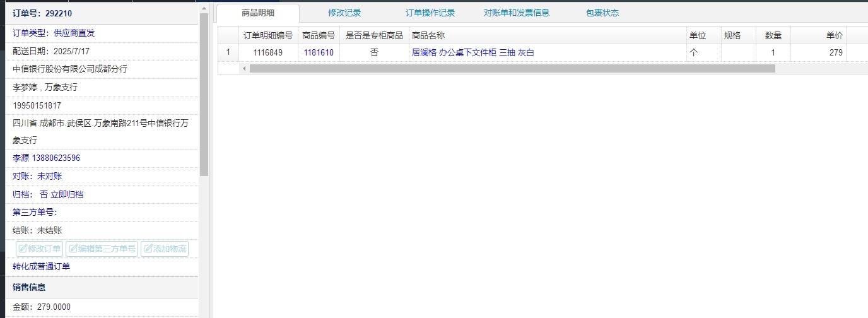Click the 订单类型：供应商直发 text

click(54, 33)
